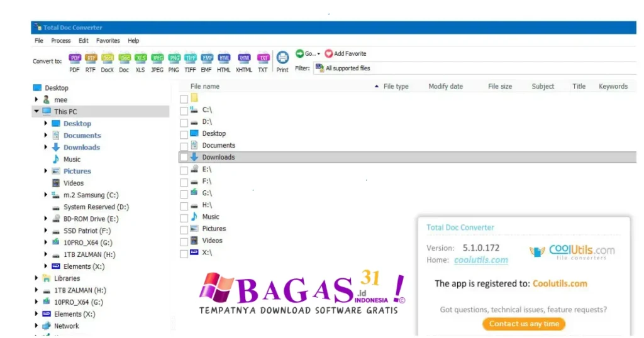Convert to HTML using the HTML icon

coord(224,58)
